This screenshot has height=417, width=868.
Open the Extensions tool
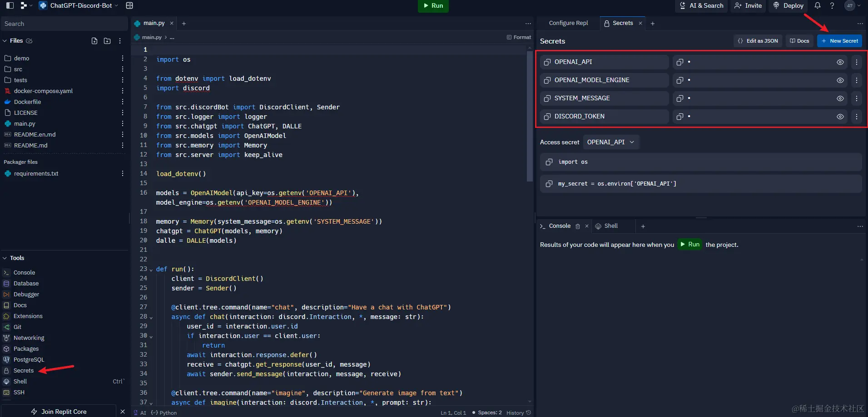tap(28, 316)
